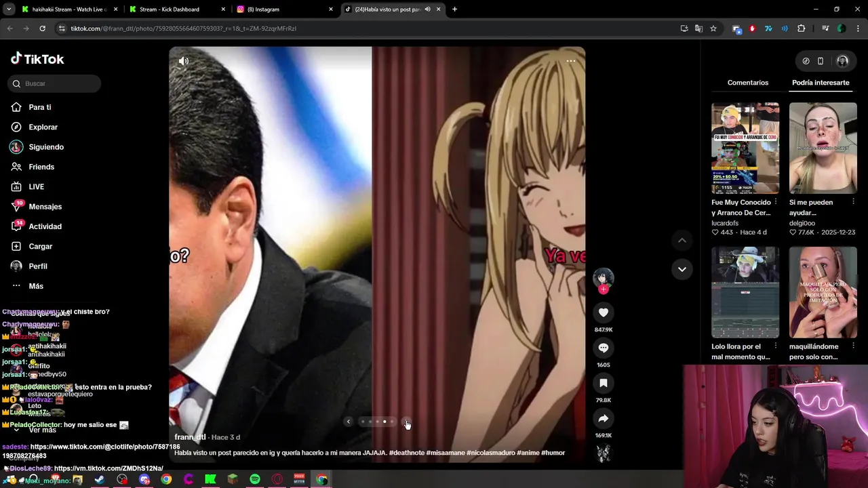This screenshot has height=488, width=868.
Task: Switch to the Comentarios tab
Action: (x=747, y=83)
